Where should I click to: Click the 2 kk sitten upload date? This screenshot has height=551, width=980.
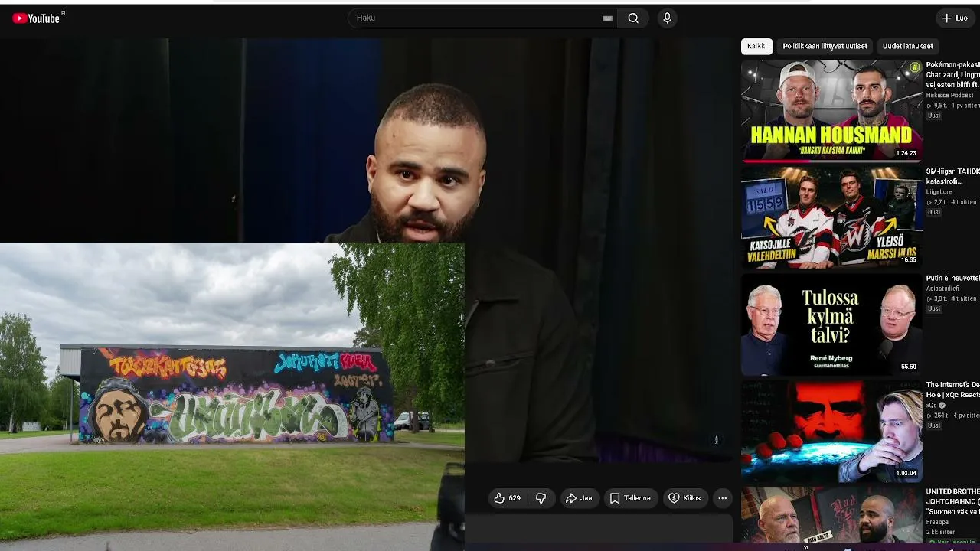(x=941, y=532)
